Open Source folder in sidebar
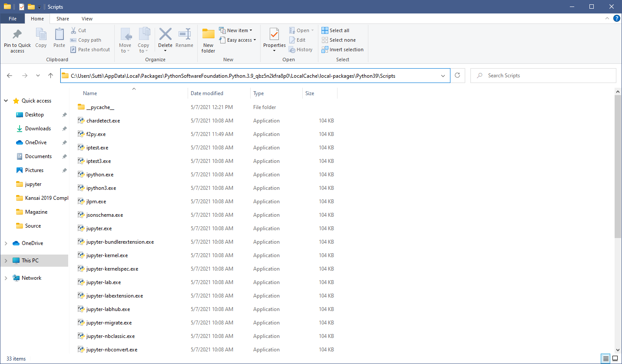The image size is (622, 364). (x=33, y=226)
